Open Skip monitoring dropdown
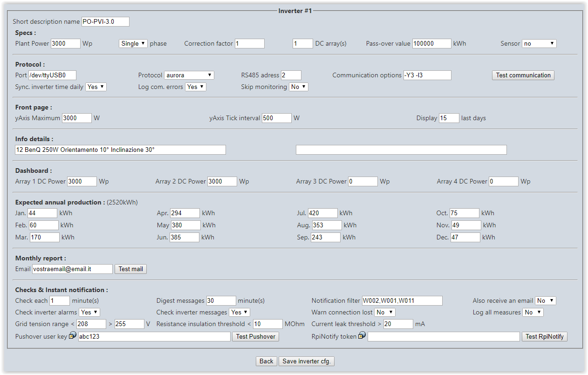This screenshot has width=588, height=375. point(299,87)
